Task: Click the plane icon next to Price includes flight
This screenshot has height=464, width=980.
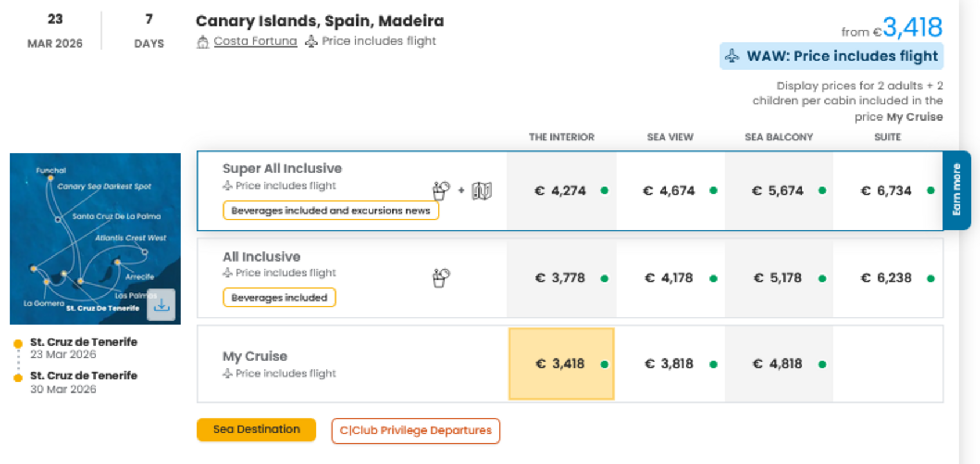Action: (311, 41)
